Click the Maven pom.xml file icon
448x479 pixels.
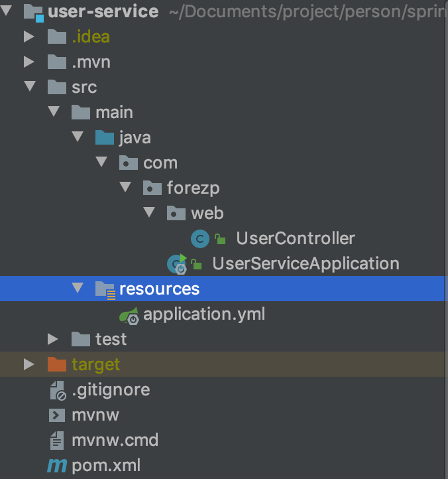coord(57,465)
